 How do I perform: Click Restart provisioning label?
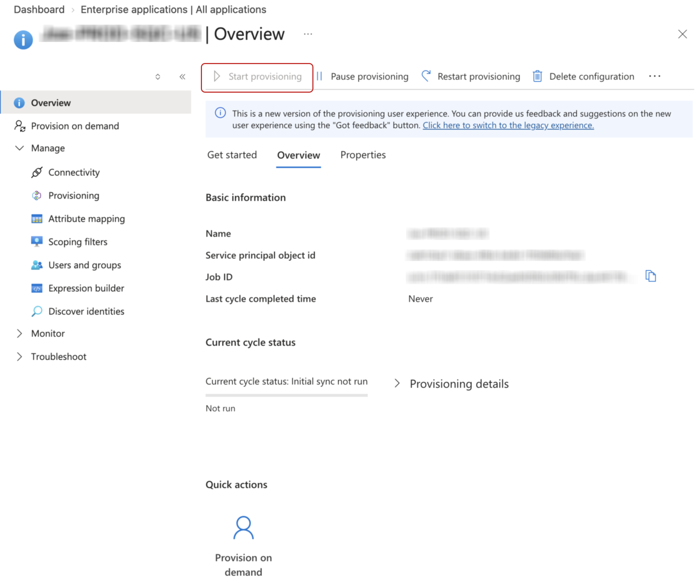click(479, 76)
